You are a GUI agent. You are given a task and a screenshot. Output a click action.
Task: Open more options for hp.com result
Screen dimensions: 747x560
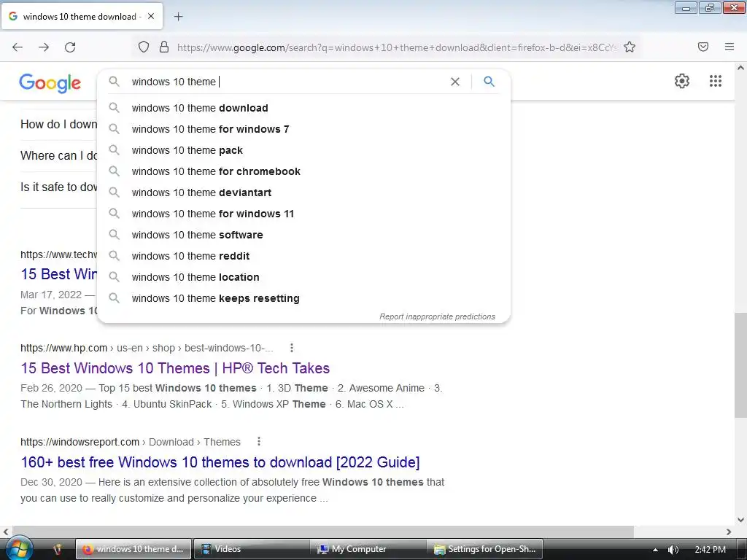[x=292, y=348]
